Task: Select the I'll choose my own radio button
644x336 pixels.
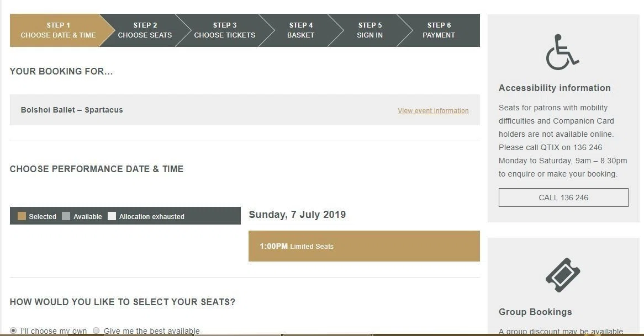Action: [x=14, y=330]
